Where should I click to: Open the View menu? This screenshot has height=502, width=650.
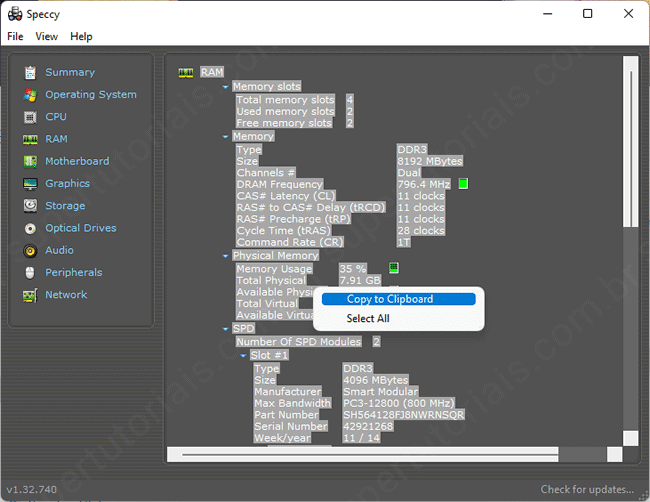tap(47, 37)
